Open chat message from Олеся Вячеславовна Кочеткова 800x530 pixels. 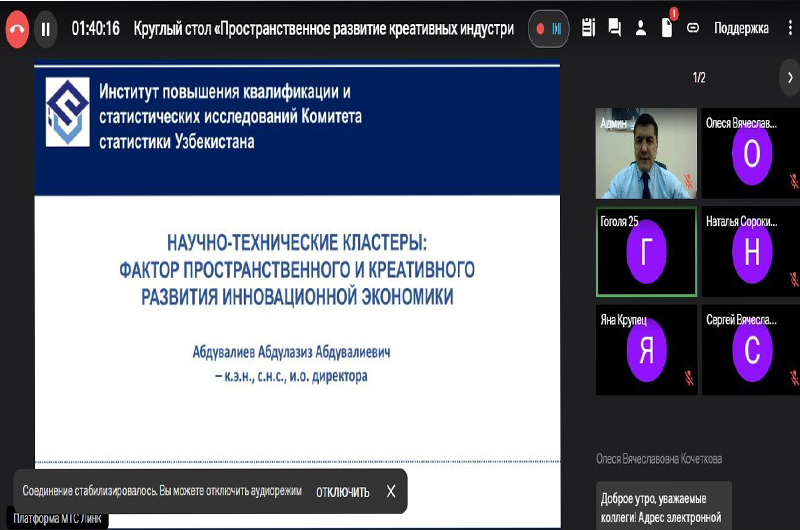coord(659,506)
